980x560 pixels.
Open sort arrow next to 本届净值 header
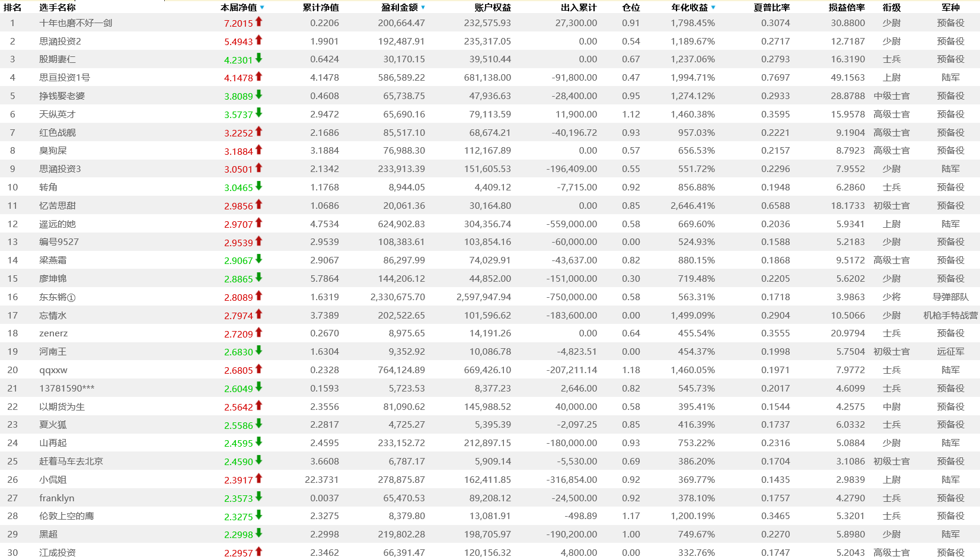[262, 8]
